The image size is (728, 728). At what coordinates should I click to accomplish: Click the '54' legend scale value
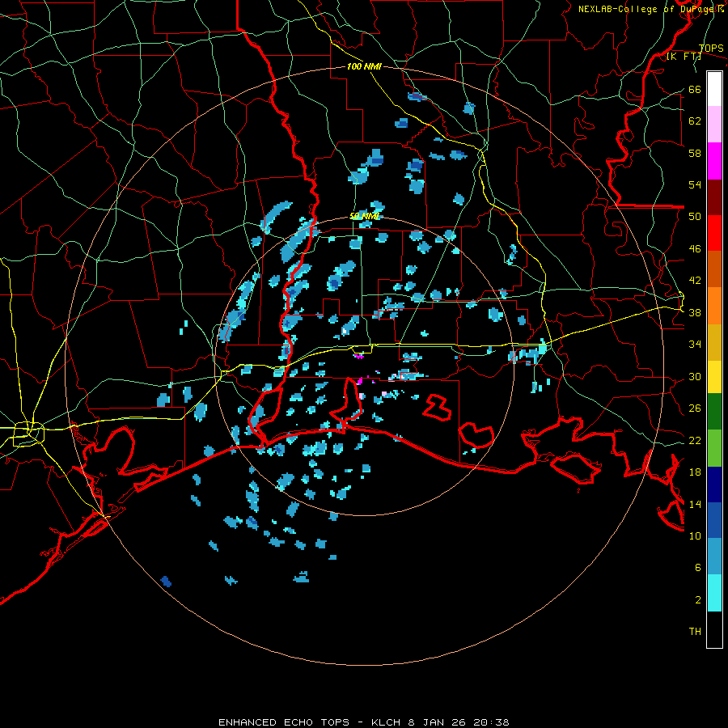695,184
